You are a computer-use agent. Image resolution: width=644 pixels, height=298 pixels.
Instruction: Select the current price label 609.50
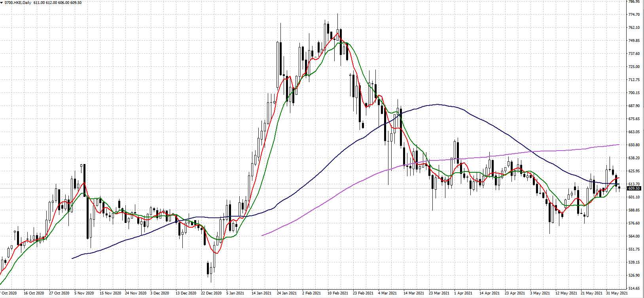click(x=635, y=189)
